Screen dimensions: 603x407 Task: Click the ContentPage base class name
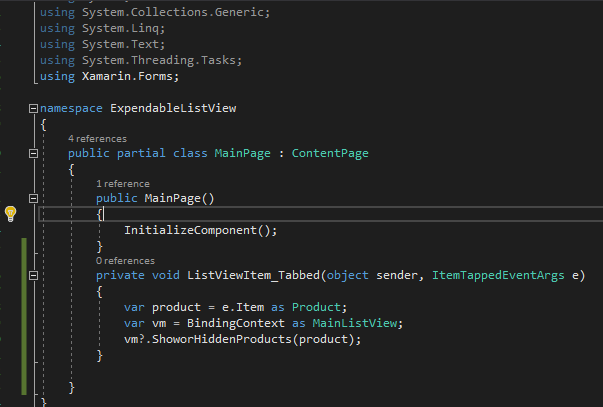click(x=330, y=153)
